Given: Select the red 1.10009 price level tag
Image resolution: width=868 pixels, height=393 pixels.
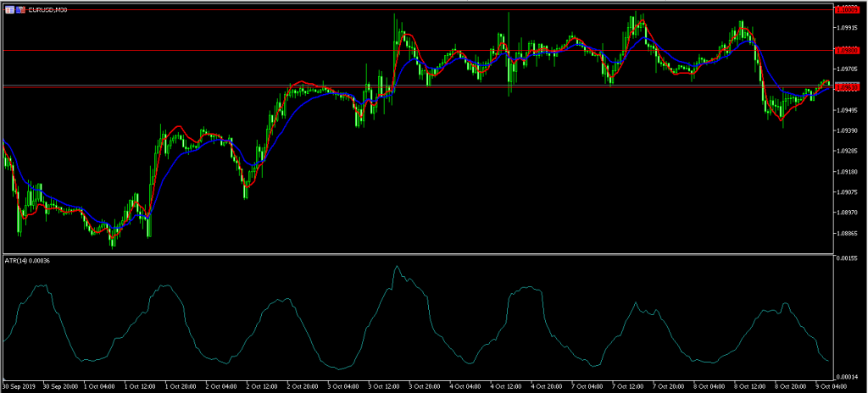Looking at the screenshot, I should [848, 8].
